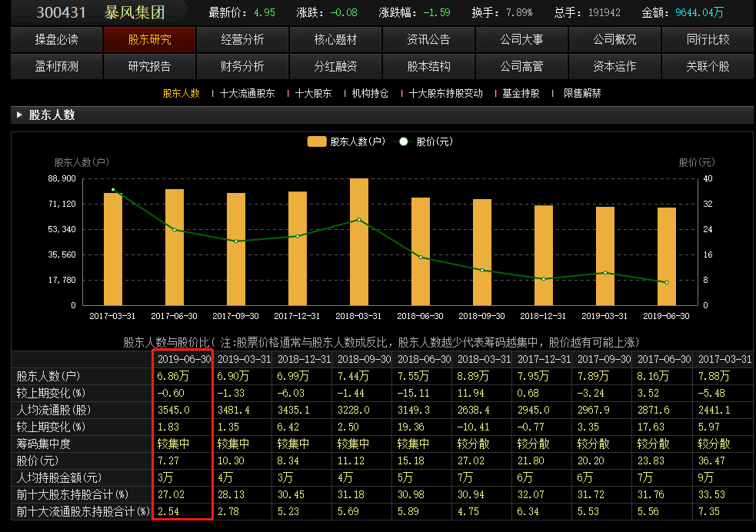The width and height of the screenshot is (756, 532).
Task: Toggle 股东人数(户) orange legend swatch
Action: coord(316,141)
